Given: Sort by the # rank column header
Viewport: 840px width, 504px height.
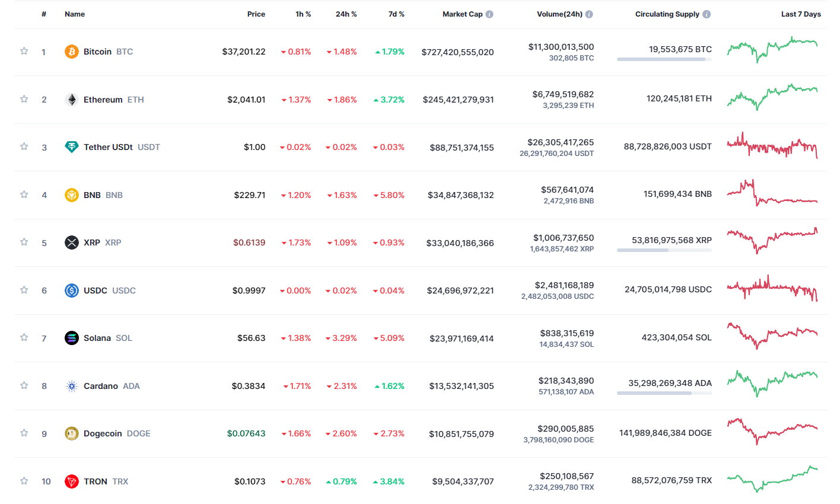Looking at the screenshot, I should (44, 14).
